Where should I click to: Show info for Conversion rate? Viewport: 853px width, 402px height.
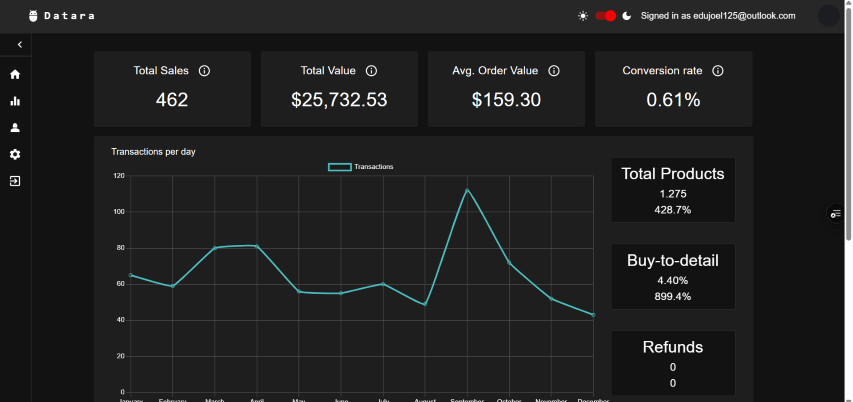718,71
